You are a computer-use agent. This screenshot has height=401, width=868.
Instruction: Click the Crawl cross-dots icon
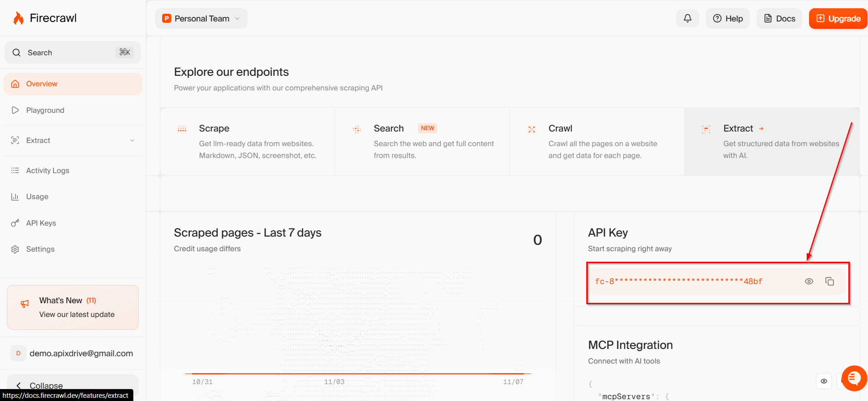[531, 129]
